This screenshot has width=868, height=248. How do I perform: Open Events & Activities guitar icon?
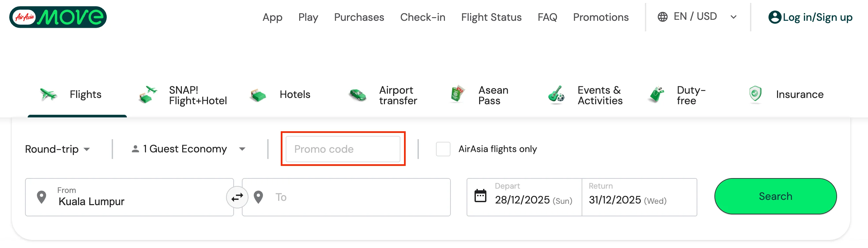coord(555,94)
